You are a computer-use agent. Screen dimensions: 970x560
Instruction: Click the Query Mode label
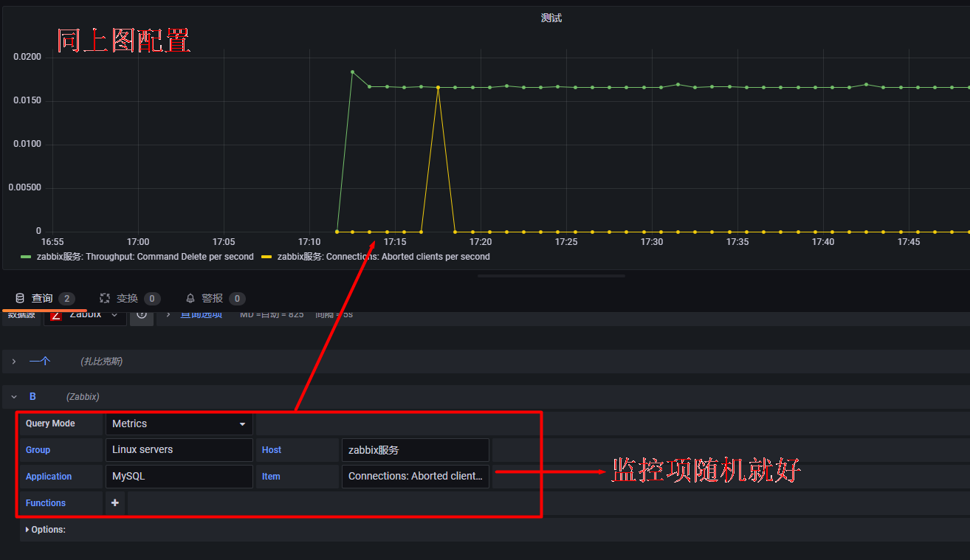(x=50, y=424)
